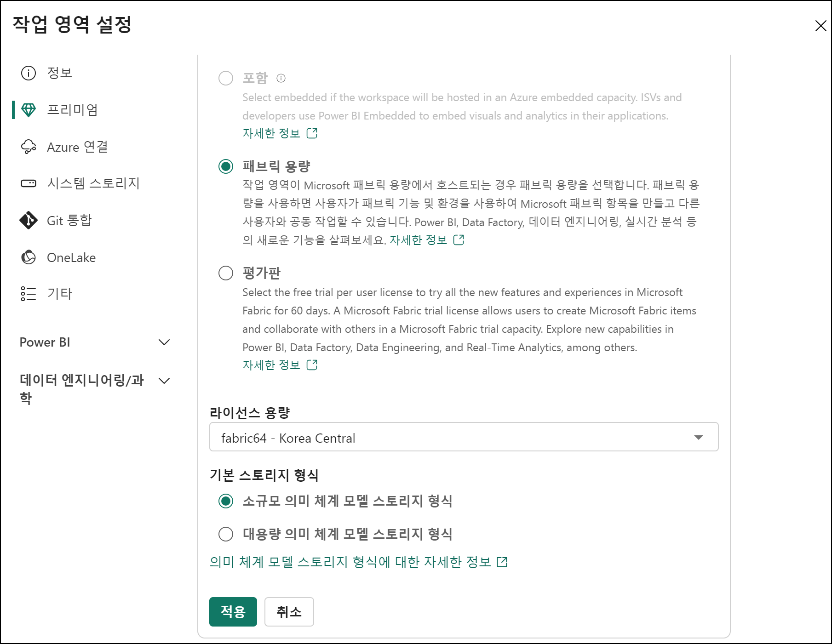Click the Git integration logo icon

[29, 220]
